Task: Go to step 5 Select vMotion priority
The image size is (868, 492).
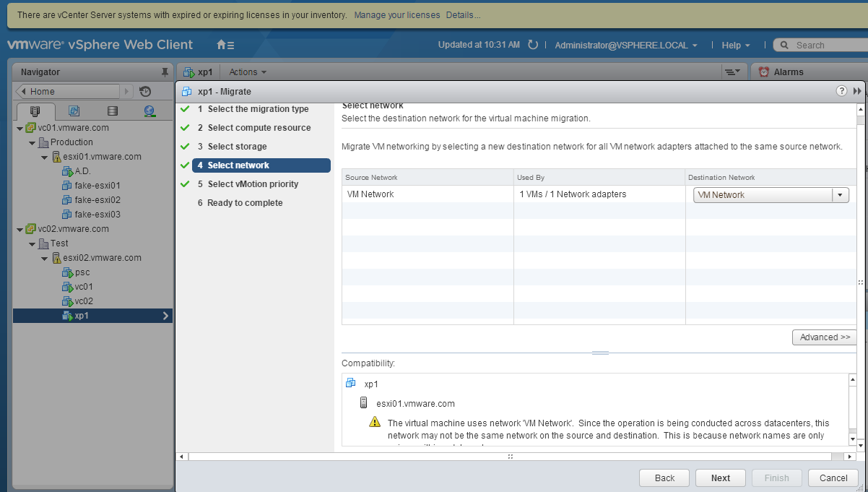Action: pos(248,184)
